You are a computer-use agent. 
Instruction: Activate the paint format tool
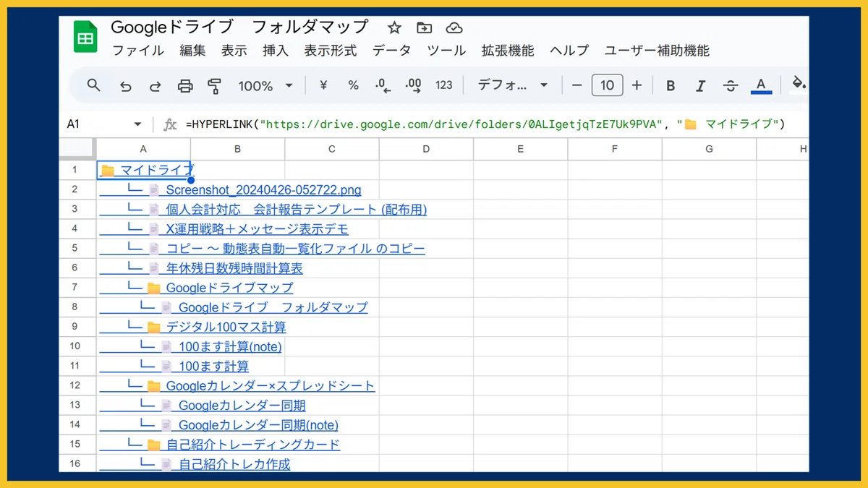[214, 86]
